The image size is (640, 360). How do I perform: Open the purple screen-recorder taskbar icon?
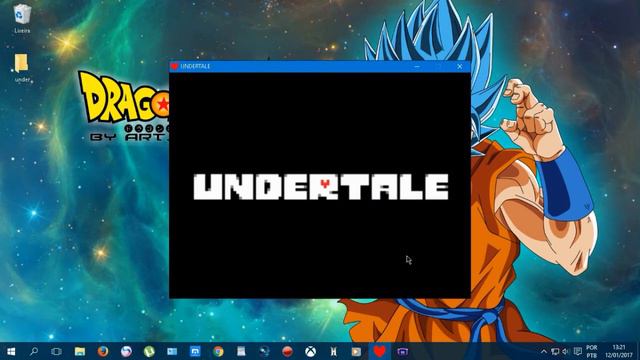pyautogui.click(x=402, y=351)
